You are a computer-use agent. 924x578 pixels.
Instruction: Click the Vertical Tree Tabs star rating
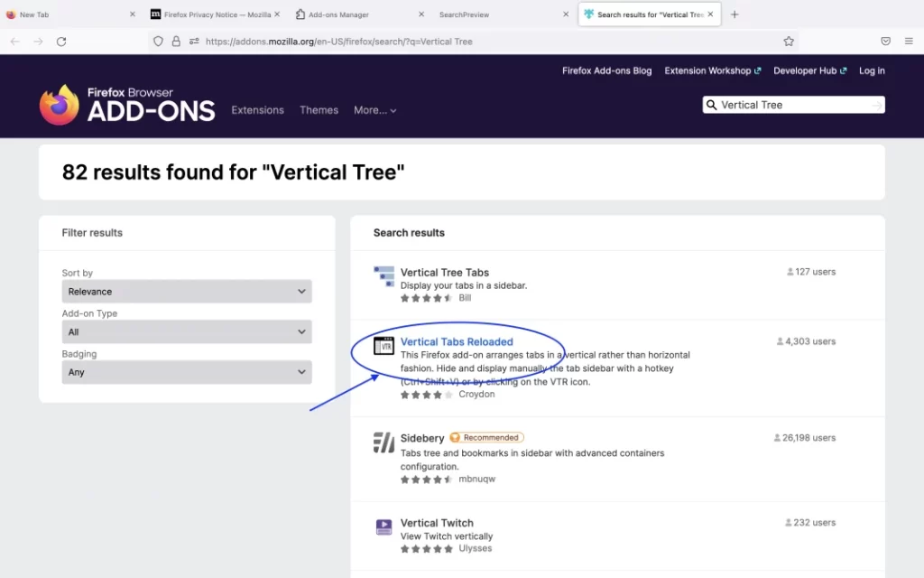(426, 298)
